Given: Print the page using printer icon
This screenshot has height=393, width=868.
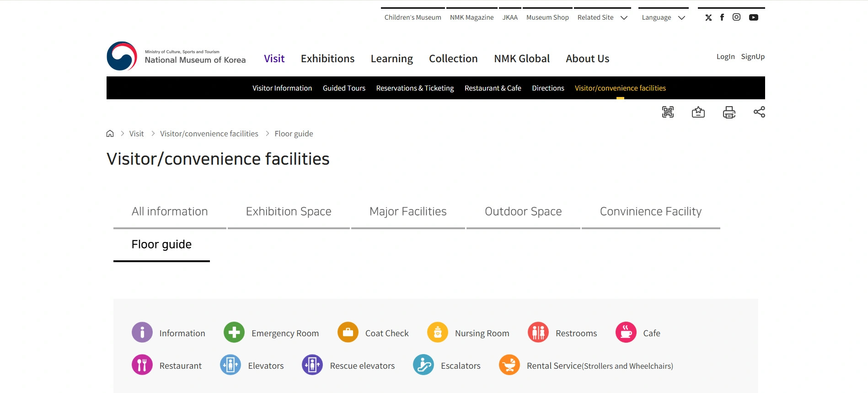Looking at the screenshot, I should 729,112.
